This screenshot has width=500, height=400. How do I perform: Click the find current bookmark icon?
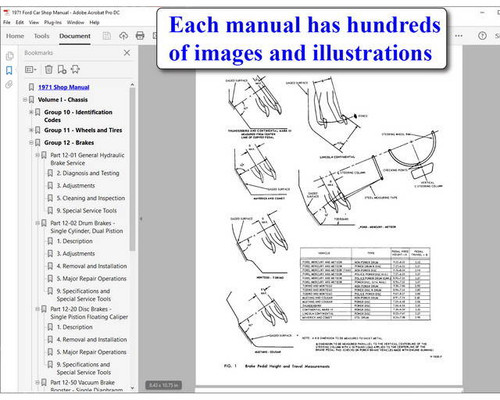tap(75, 69)
